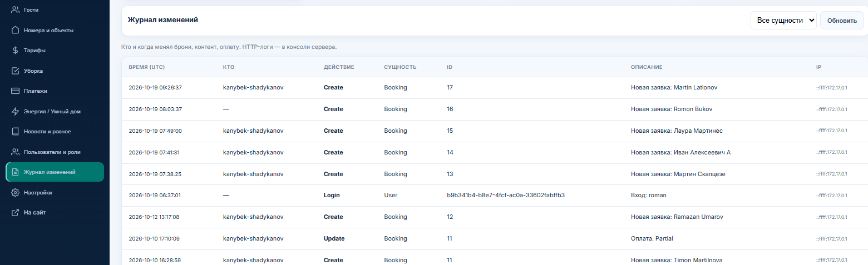Click description Оплата: Partial
The image size is (868, 265).
click(652, 239)
